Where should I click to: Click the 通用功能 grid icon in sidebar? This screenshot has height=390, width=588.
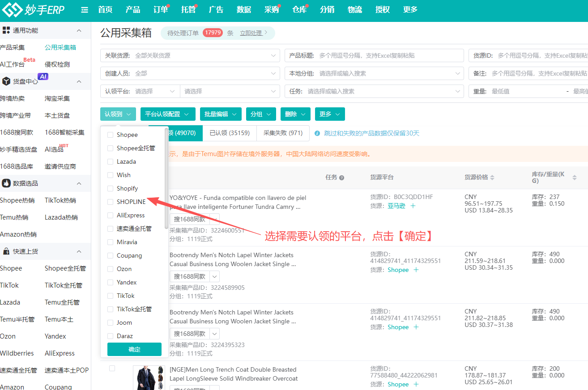(6, 30)
